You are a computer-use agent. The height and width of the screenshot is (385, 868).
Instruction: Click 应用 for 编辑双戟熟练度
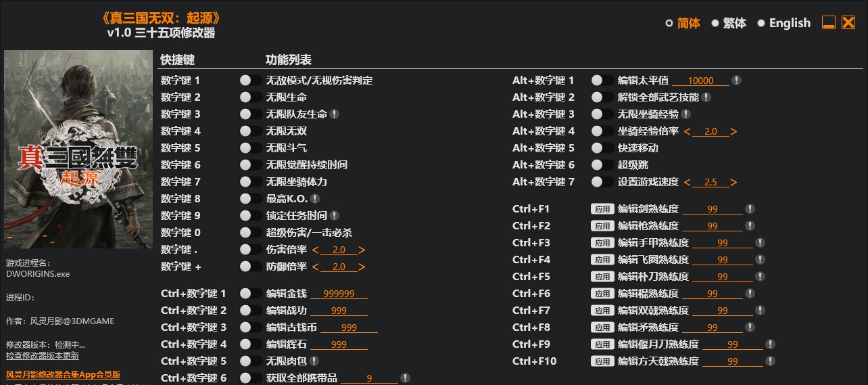coord(602,311)
